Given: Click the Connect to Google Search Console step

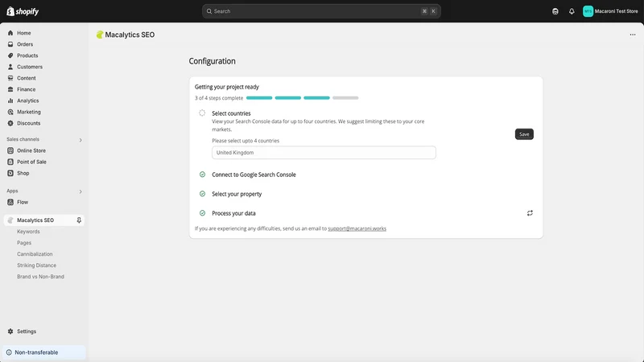Looking at the screenshot, I should point(254,175).
